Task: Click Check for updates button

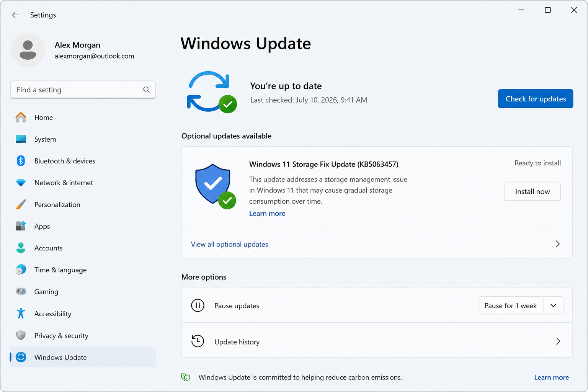Action: (536, 99)
